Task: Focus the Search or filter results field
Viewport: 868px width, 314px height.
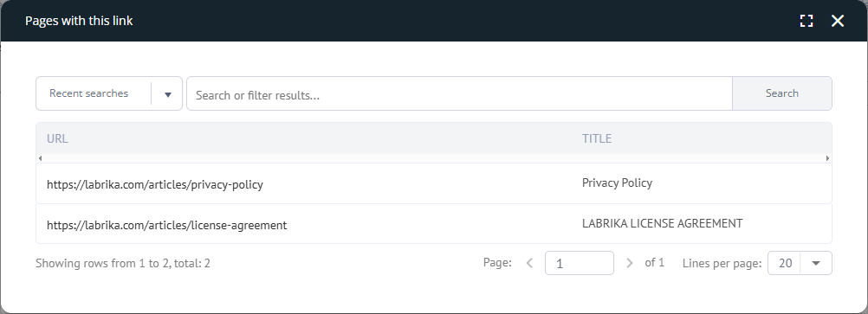Action: click(x=459, y=94)
